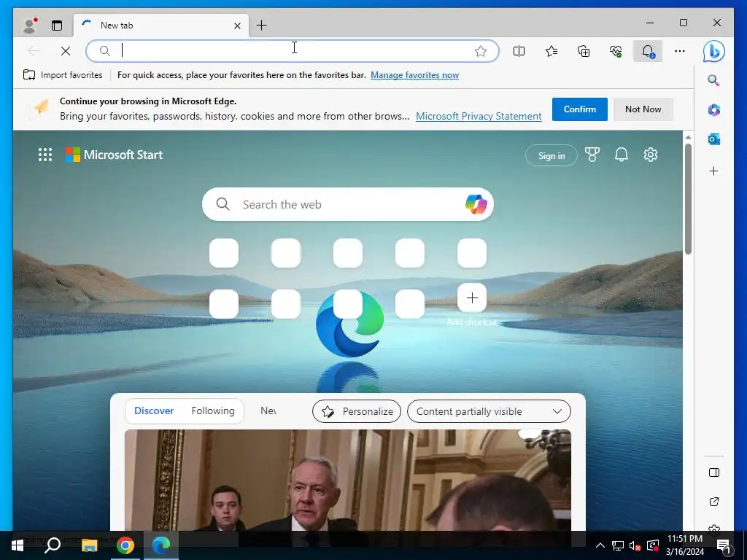The width and height of the screenshot is (747, 560).
Task: Click the sidebar Search icon
Action: (x=713, y=80)
